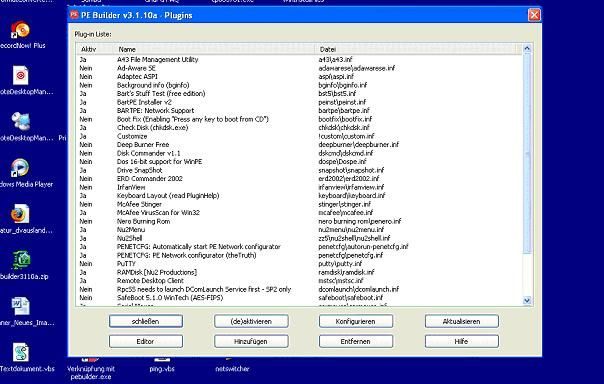This screenshot has height=384, width=604.
Task: Select the Remote Desktop Client row
Action: (x=299, y=281)
